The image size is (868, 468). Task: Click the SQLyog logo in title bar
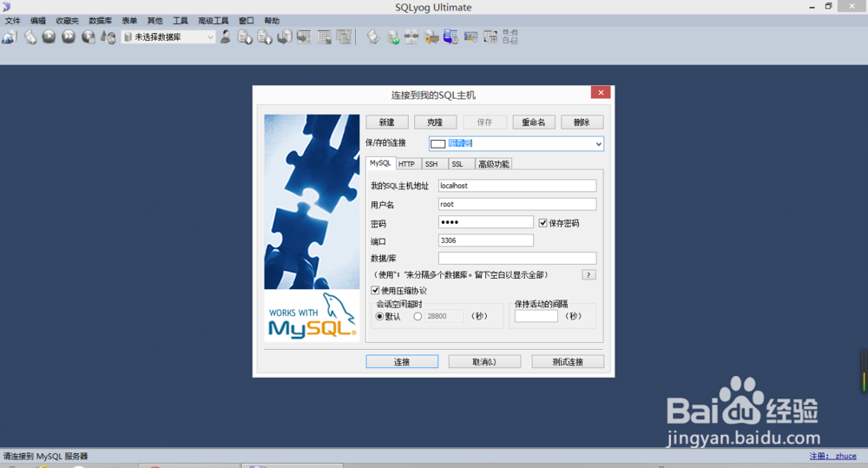pyautogui.click(x=6, y=7)
